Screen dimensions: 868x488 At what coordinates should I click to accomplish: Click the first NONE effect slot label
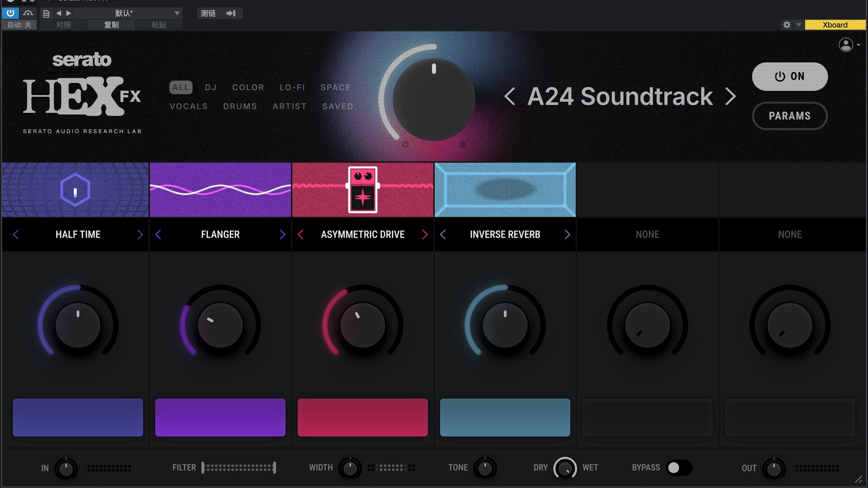[647, 235]
